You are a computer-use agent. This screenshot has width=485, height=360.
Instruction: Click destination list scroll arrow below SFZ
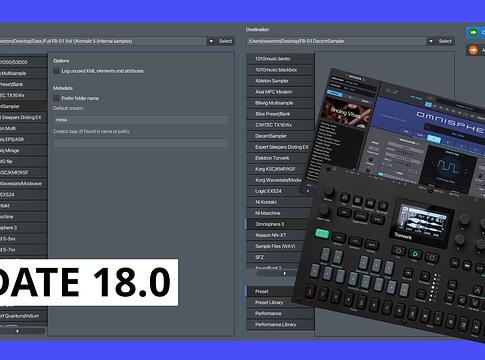pos(284,273)
